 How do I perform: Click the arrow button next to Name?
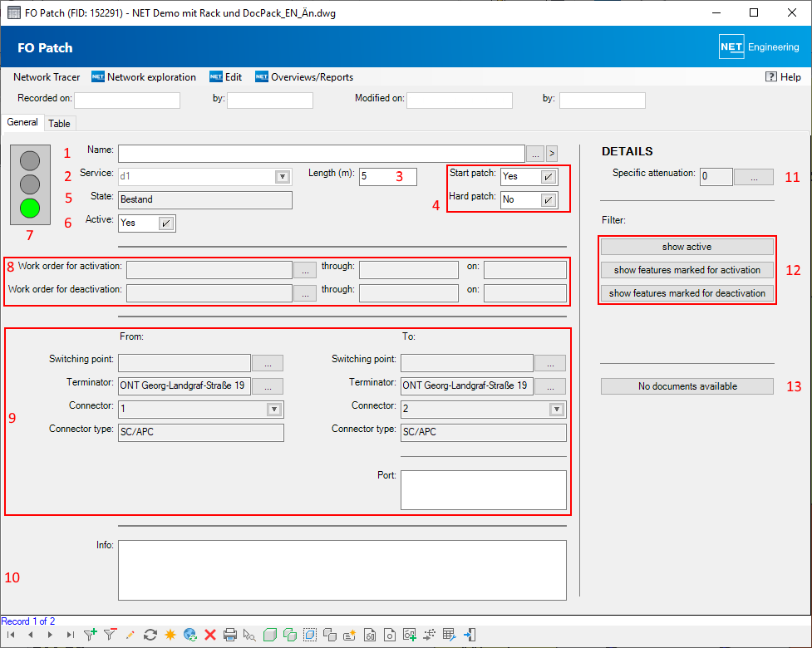coord(552,154)
